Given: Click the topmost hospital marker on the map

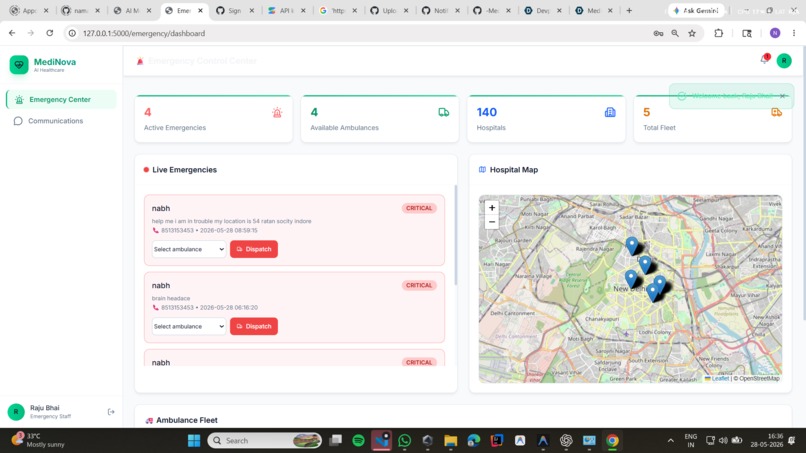Looking at the screenshot, I should click(632, 246).
